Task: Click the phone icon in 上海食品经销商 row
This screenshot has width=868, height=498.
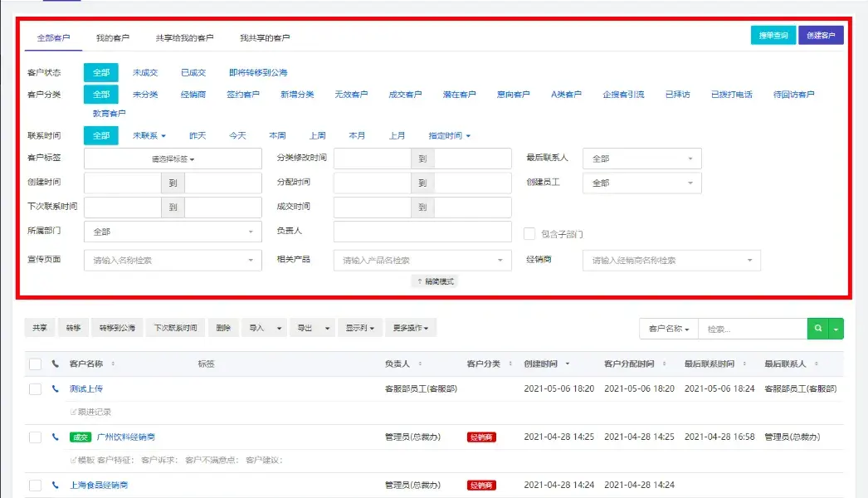Action: [55, 486]
